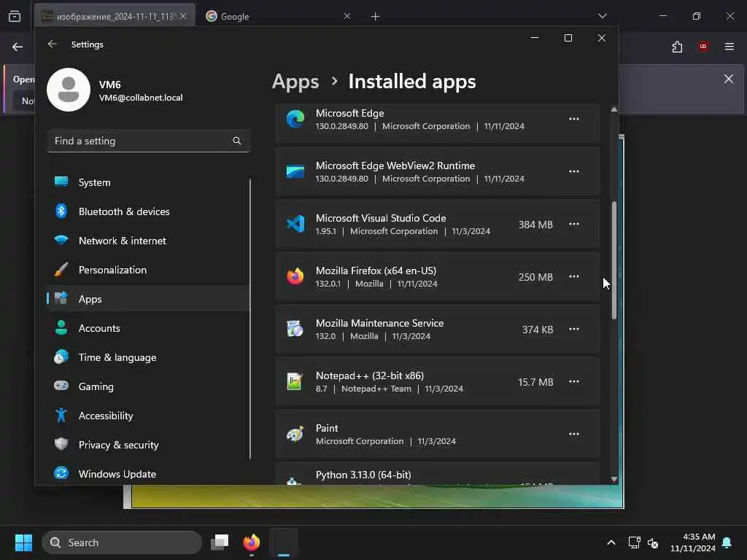
Task: Open a new browser tab
Action: click(x=376, y=17)
